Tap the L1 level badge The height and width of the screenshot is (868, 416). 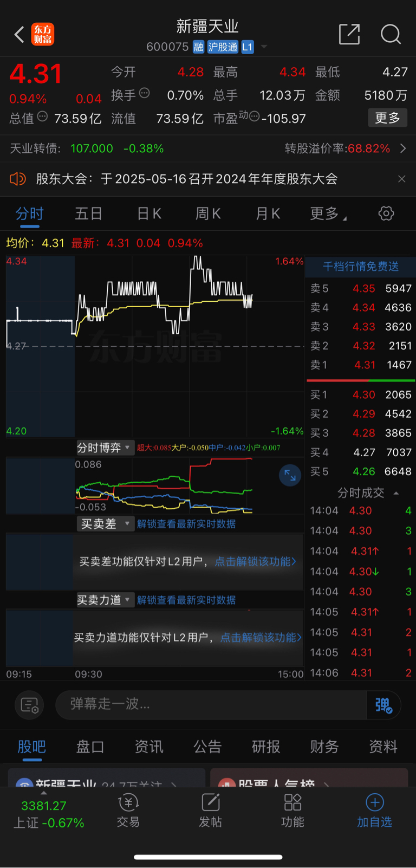(x=247, y=47)
